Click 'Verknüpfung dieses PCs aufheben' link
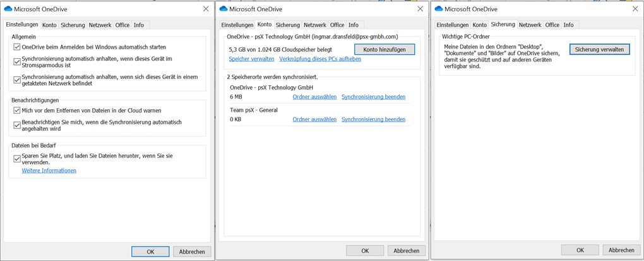Image resolution: width=644 pixels, height=261 pixels. click(319, 59)
